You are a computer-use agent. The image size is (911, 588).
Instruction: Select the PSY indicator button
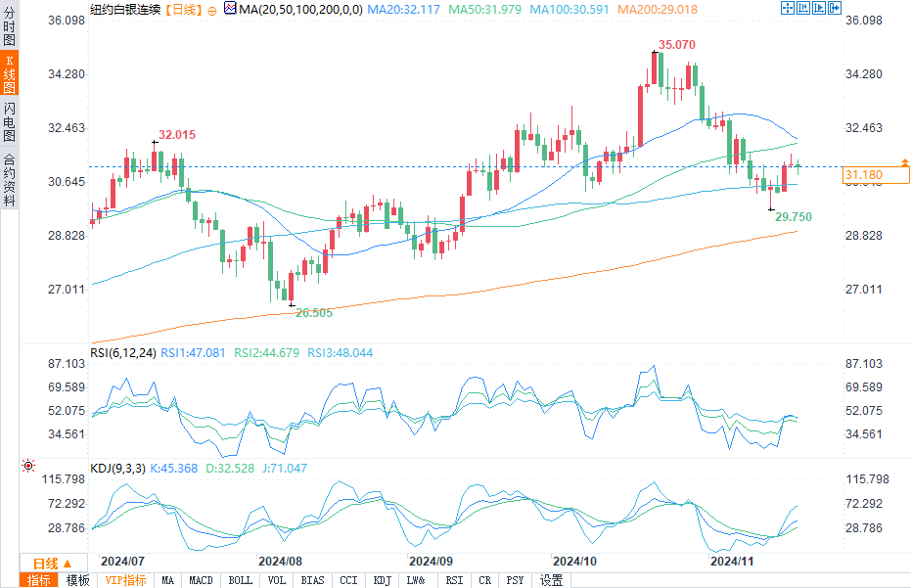pos(515,580)
